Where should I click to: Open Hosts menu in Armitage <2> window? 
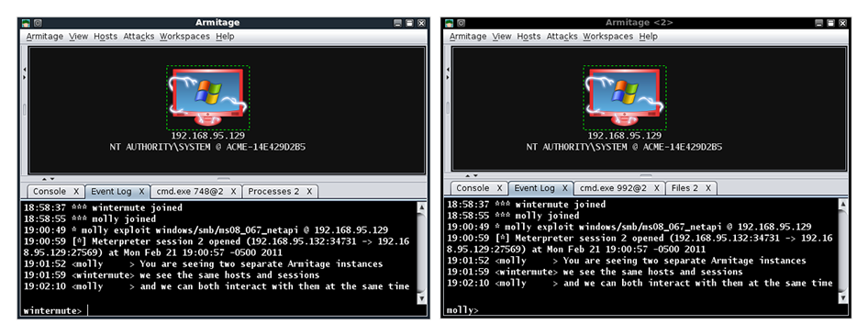coord(529,36)
